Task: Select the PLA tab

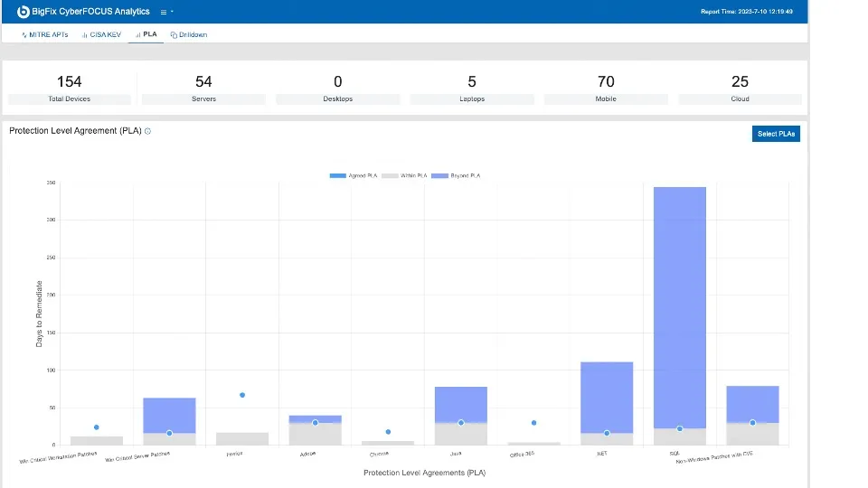Action: pos(146,34)
